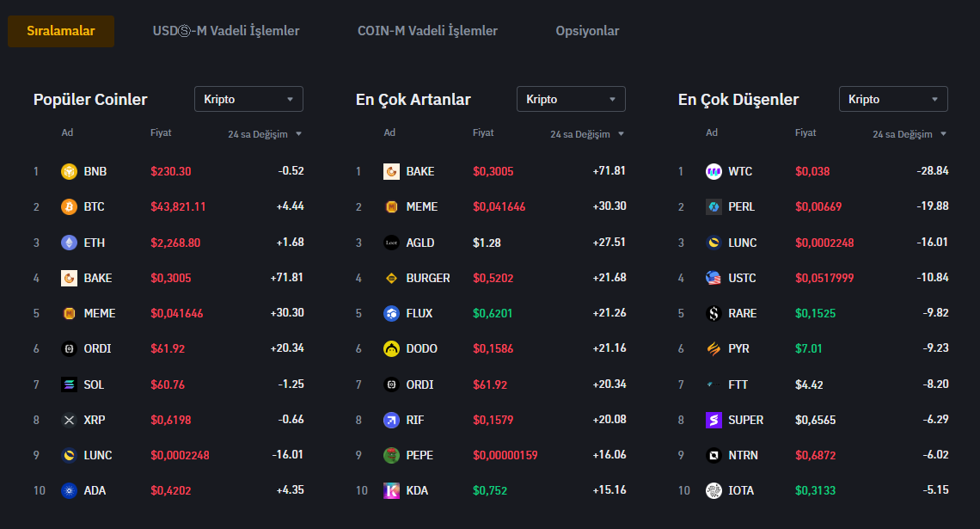Switch to USDⓈ-M Vadeli İşlemler tab
980x529 pixels.
[x=226, y=31]
